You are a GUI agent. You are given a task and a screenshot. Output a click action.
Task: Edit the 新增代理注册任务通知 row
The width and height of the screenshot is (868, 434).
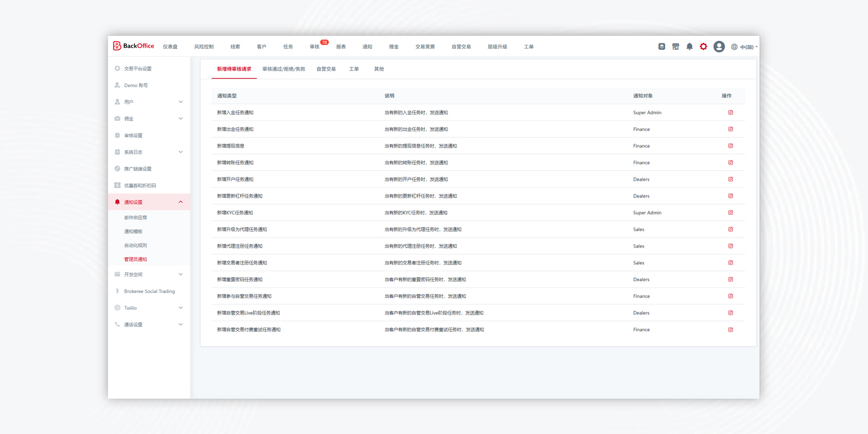[731, 246]
